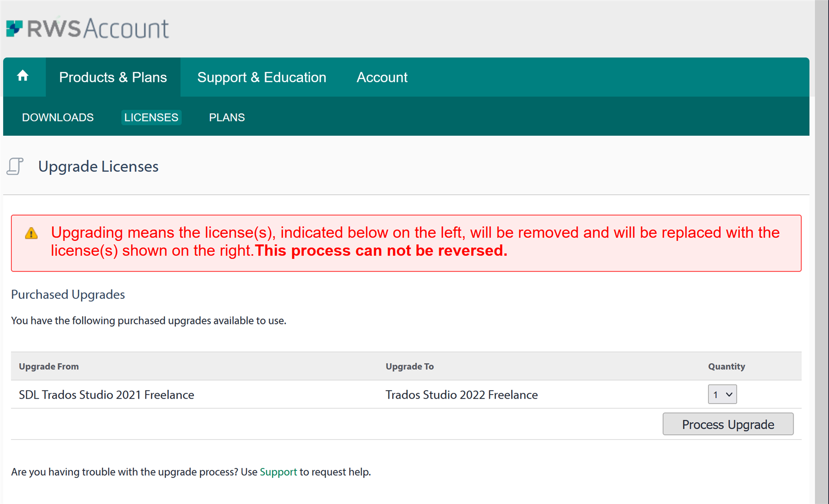Click the Purchased Upgrades heading
829x504 pixels.
point(68,294)
